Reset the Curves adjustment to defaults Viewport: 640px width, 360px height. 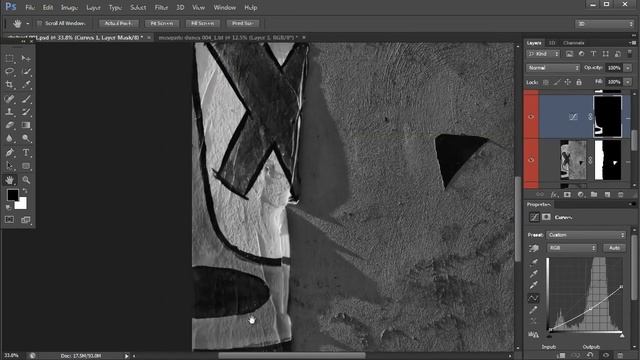[x=590, y=356]
